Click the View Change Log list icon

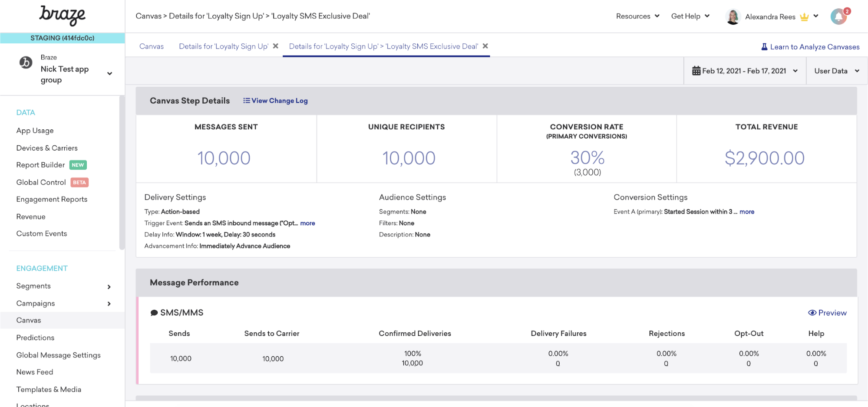click(246, 101)
